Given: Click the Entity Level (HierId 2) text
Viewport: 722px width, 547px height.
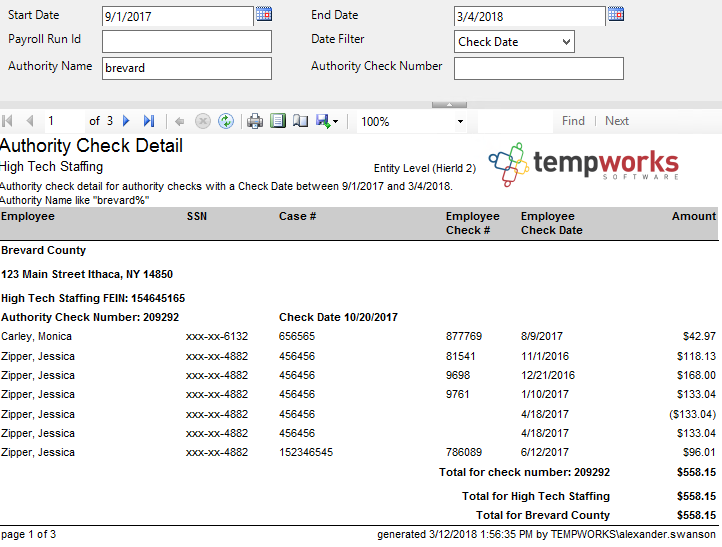Looking at the screenshot, I should [425, 169].
